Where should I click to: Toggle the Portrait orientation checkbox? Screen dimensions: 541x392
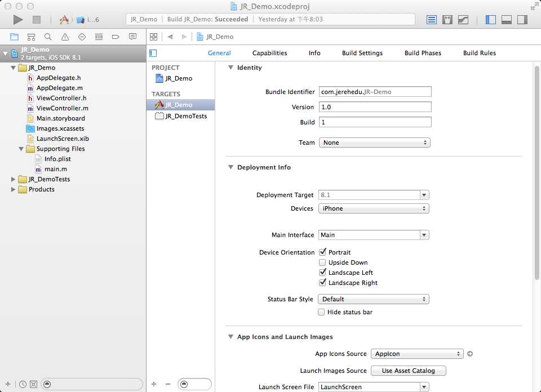pyautogui.click(x=322, y=252)
